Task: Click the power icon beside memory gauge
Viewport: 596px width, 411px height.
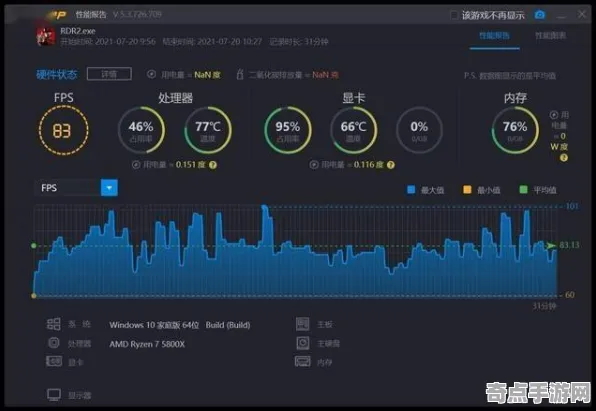Action: [x=554, y=114]
